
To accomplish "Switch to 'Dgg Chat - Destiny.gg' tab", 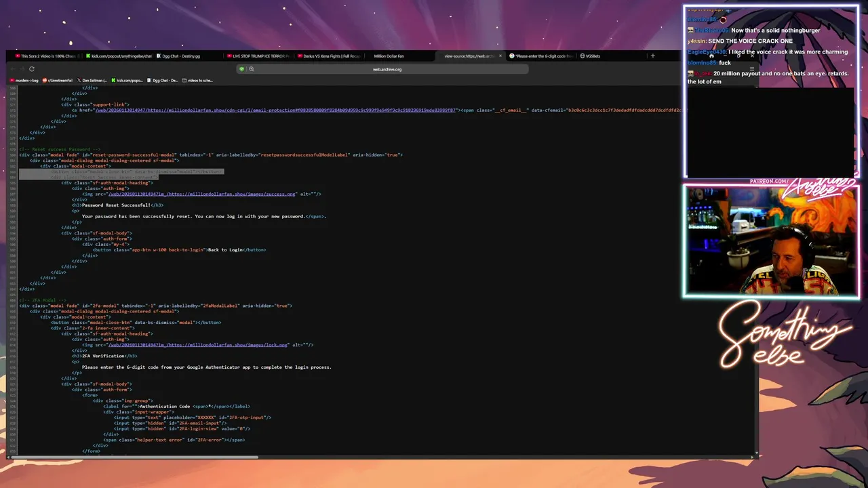I will [186, 56].
